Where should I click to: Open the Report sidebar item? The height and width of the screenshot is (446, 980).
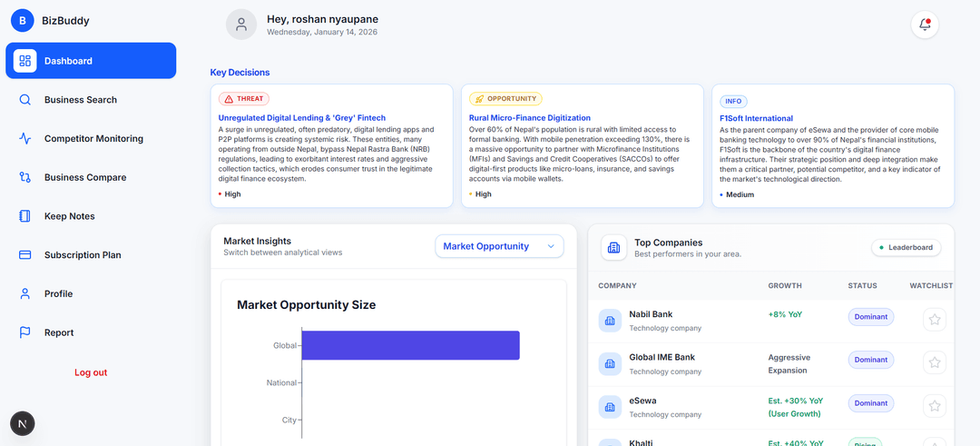click(x=59, y=332)
